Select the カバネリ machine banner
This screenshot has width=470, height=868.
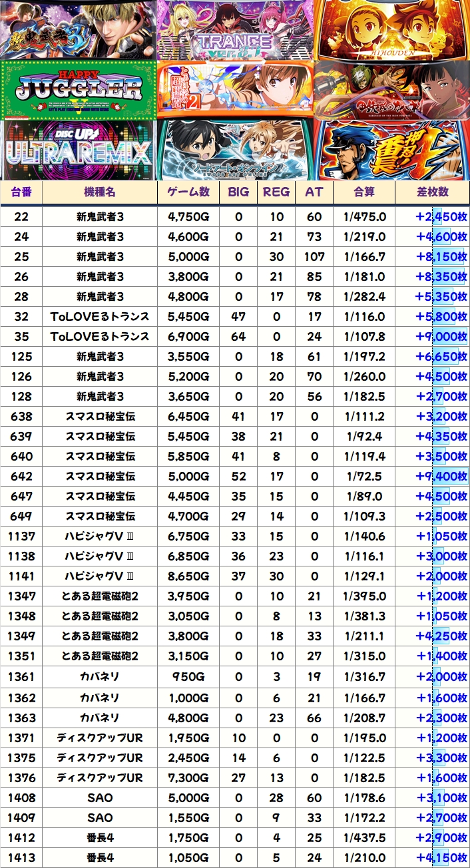391,90
